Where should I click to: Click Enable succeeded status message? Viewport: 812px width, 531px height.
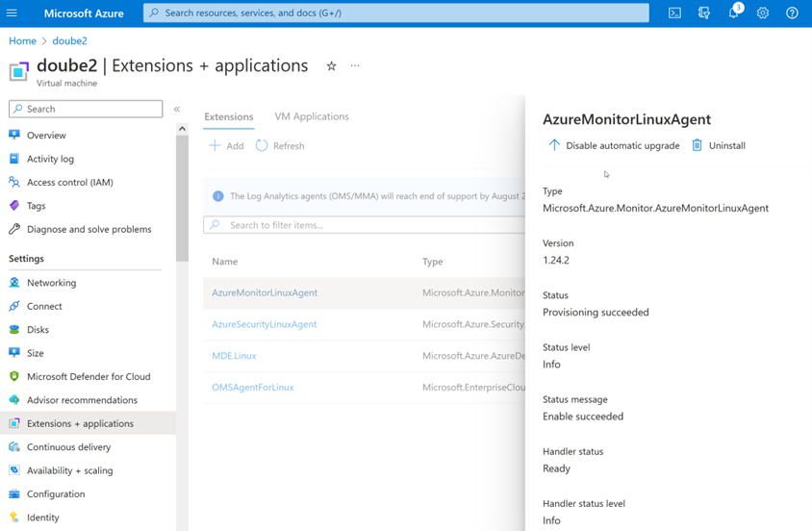point(583,417)
